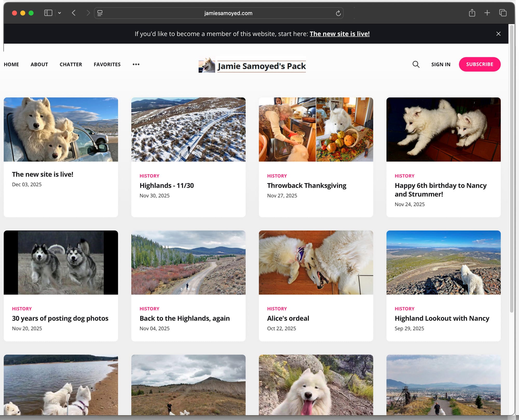Image resolution: width=519 pixels, height=420 pixels.
Task: Go to the ABOUT page
Action: (x=39, y=64)
